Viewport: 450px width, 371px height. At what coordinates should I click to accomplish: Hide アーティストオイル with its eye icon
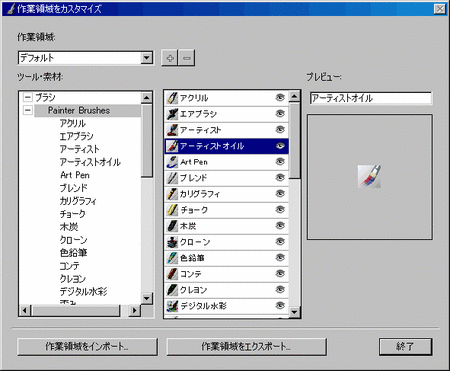click(280, 145)
